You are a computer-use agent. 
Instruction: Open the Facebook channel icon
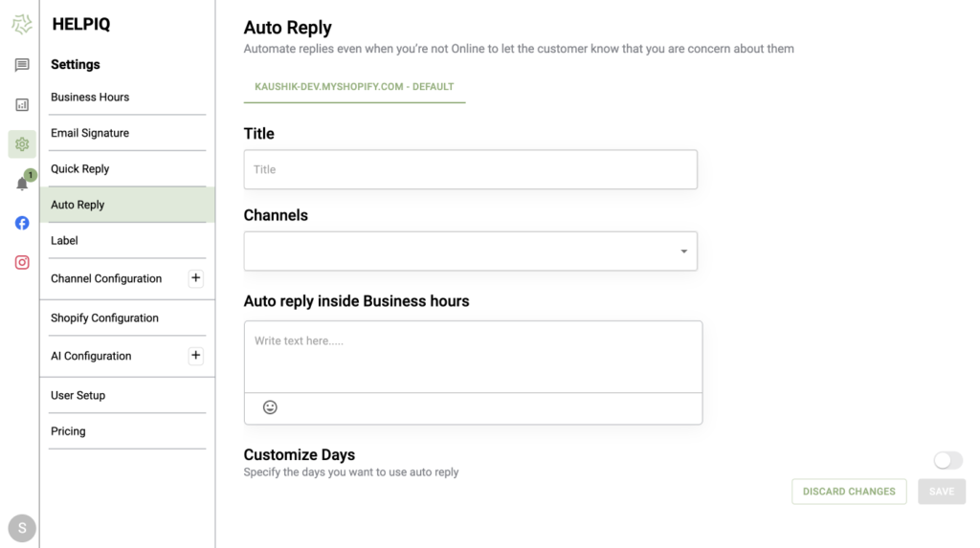coord(22,223)
